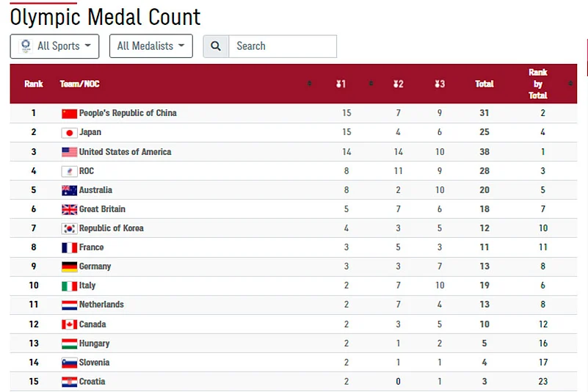The width and height of the screenshot is (588, 392).
Task: Sort table by Team/NOC sort arrow
Action: coord(310,84)
